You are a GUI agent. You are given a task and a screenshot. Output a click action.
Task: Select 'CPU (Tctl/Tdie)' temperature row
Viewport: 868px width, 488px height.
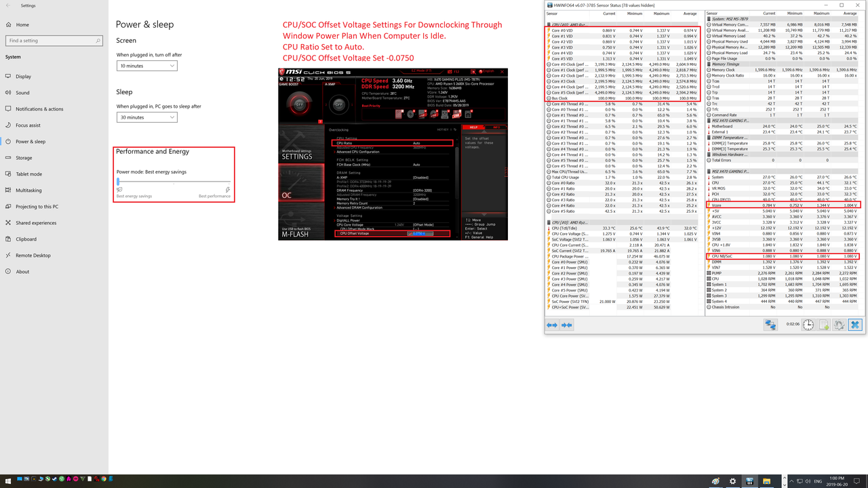pos(622,228)
